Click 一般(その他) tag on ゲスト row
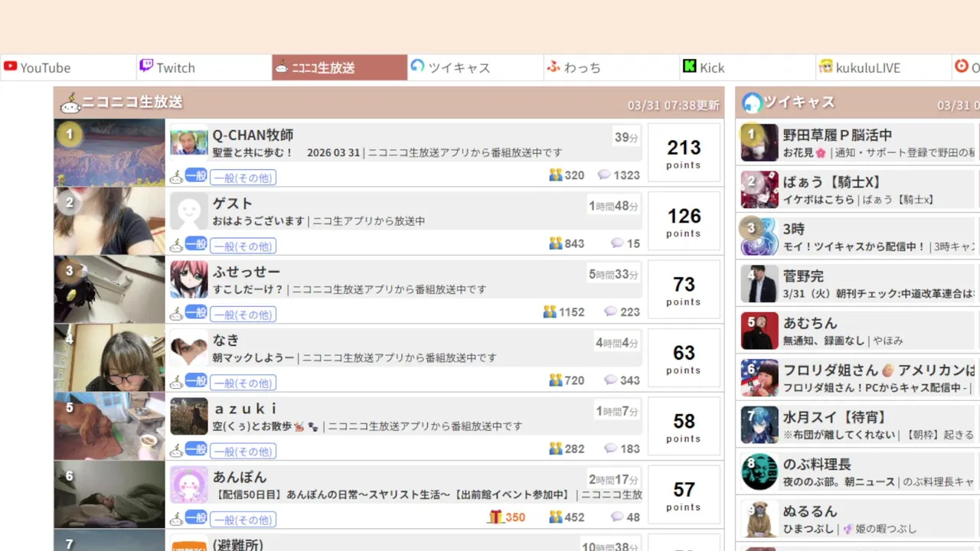This screenshot has height=551, width=980. [243, 246]
